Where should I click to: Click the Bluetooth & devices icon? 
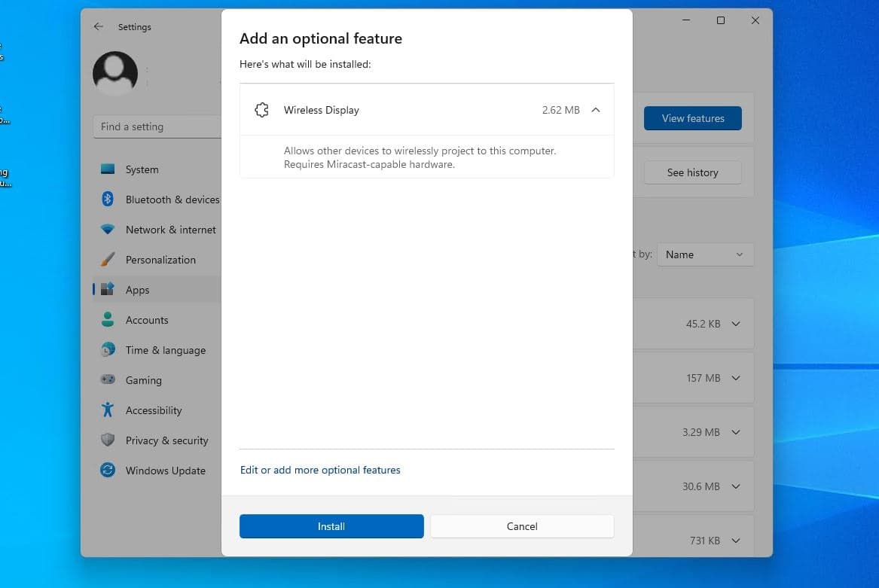[108, 200]
